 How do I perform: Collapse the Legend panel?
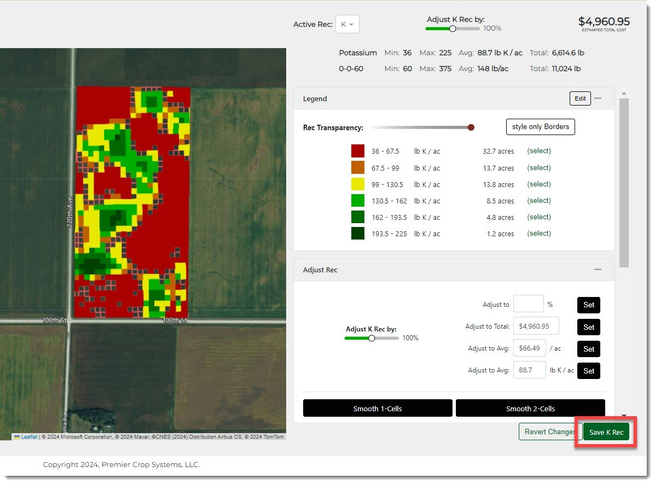click(598, 99)
